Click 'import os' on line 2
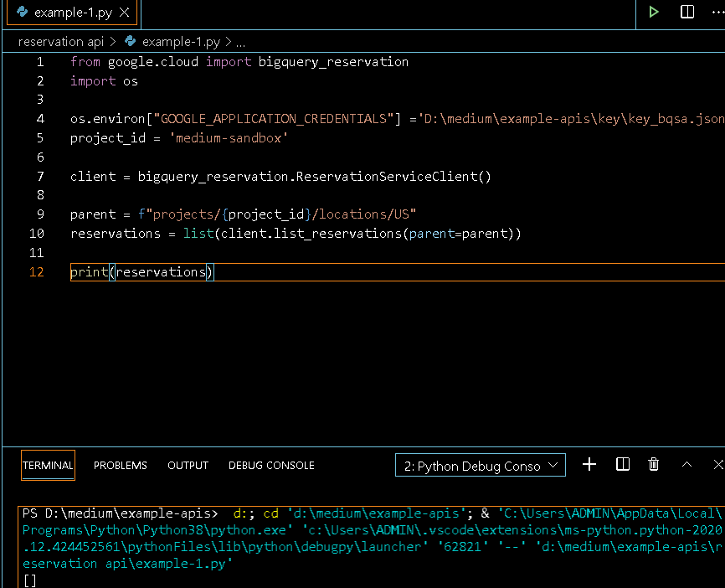This screenshot has width=725, height=588. point(104,81)
